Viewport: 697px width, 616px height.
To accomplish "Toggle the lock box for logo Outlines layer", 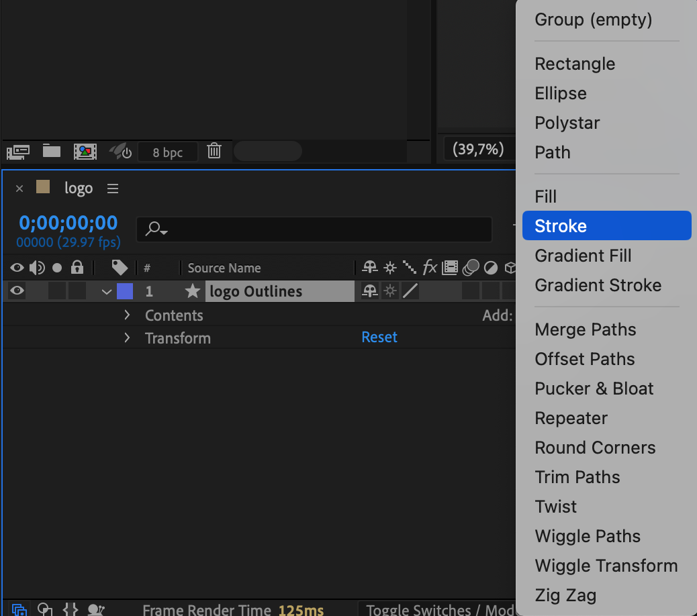I will point(77,291).
